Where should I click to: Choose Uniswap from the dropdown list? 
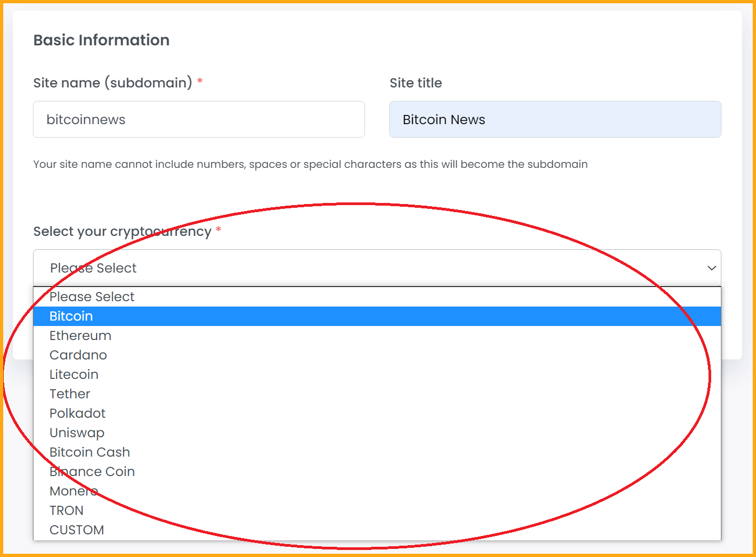click(377, 433)
